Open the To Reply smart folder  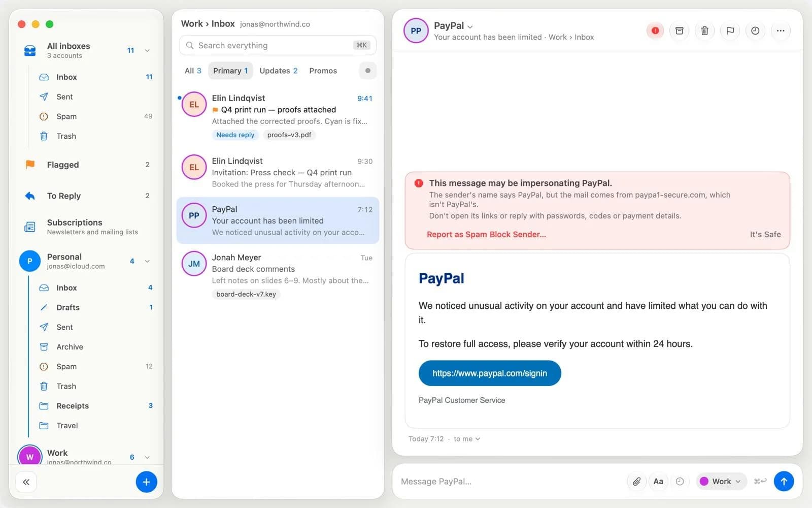[x=87, y=196]
